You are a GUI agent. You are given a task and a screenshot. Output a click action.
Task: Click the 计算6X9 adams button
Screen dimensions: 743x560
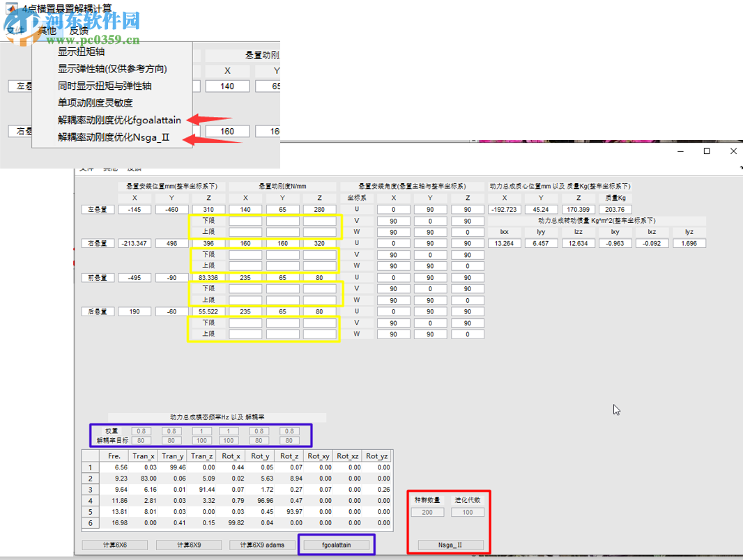click(262, 544)
